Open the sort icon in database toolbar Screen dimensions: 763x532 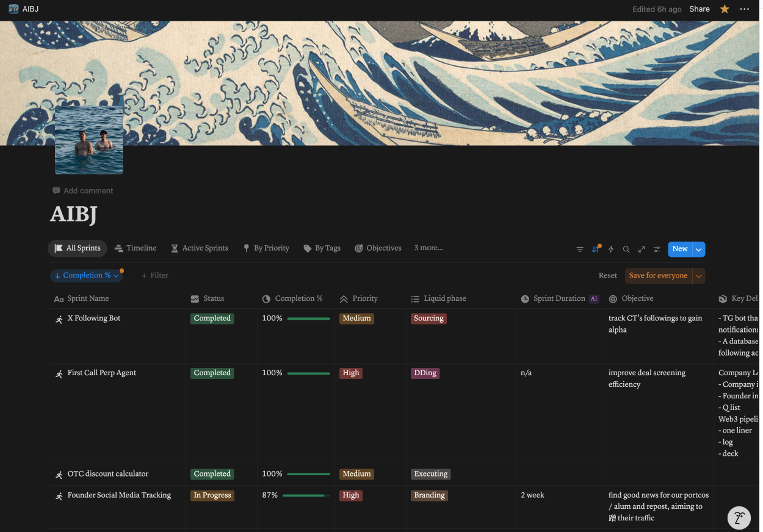point(595,250)
